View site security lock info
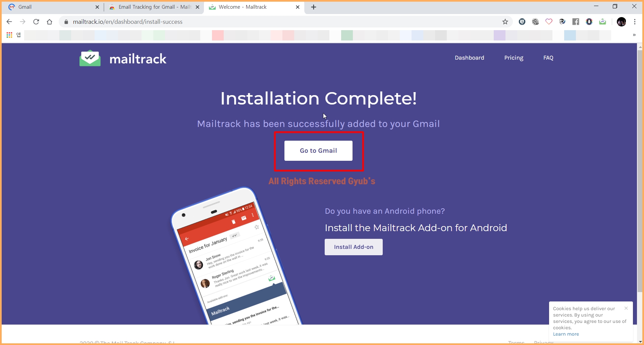 point(66,22)
